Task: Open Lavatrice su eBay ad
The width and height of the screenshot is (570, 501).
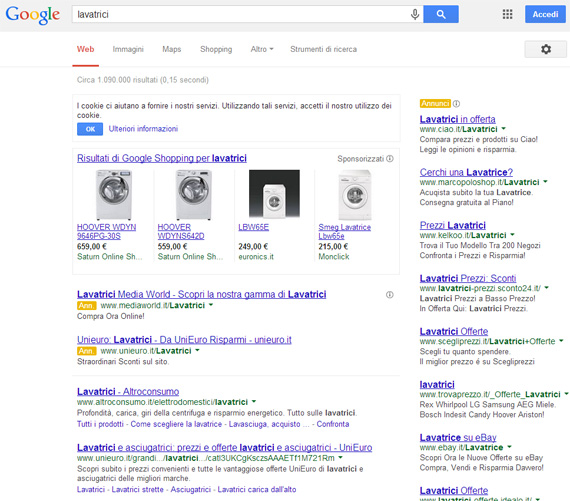Action: coord(458,438)
